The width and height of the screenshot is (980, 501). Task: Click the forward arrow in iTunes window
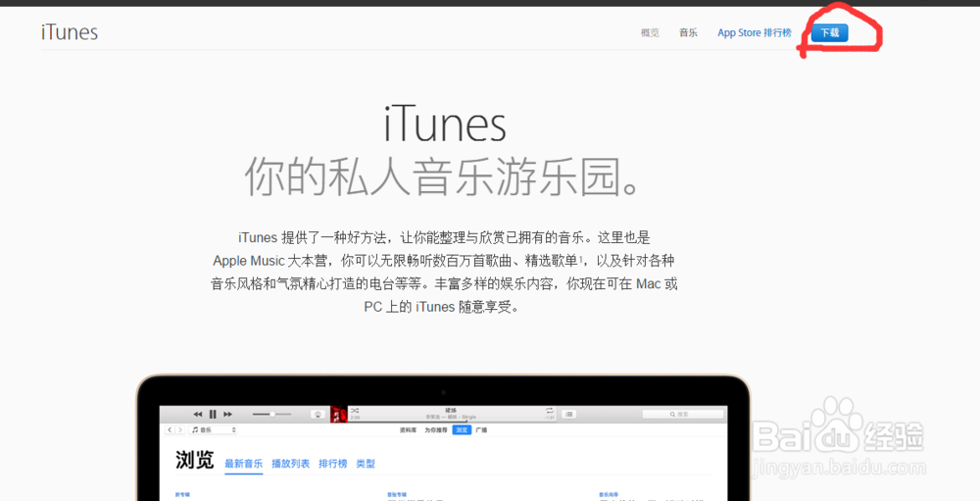180,429
